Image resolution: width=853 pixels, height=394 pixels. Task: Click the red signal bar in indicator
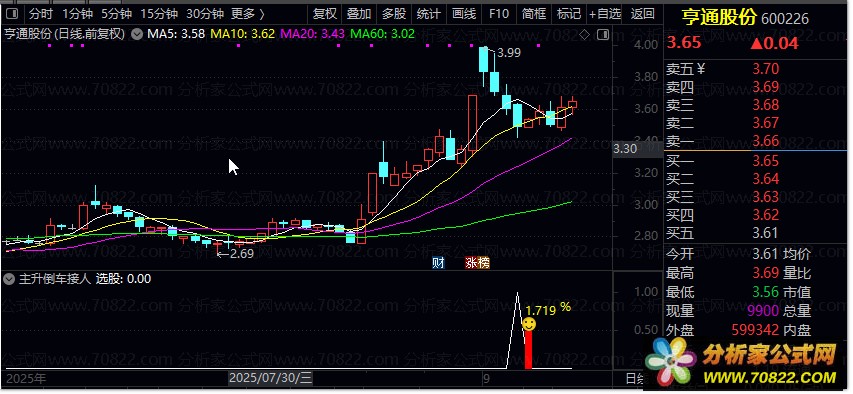point(528,349)
